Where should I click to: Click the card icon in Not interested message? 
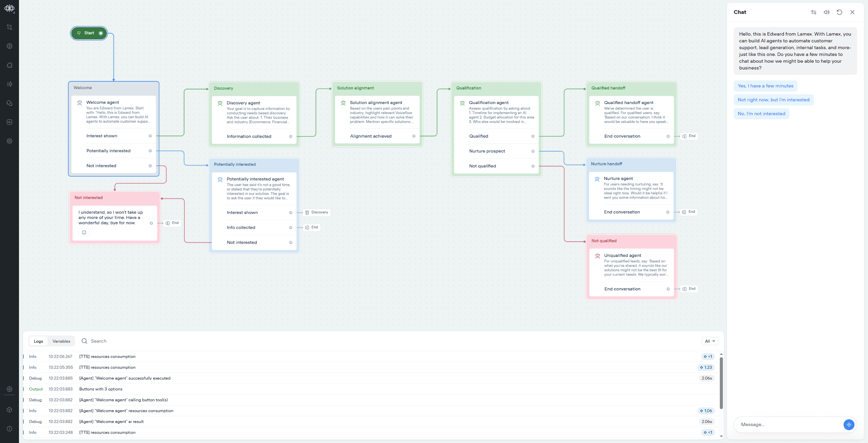coord(84,233)
